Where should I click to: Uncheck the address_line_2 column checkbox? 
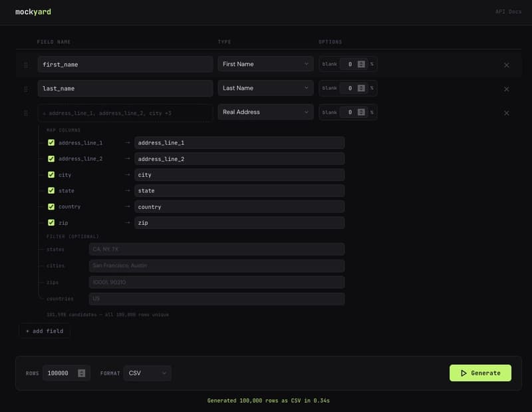pyautogui.click(x=51, y=158)
